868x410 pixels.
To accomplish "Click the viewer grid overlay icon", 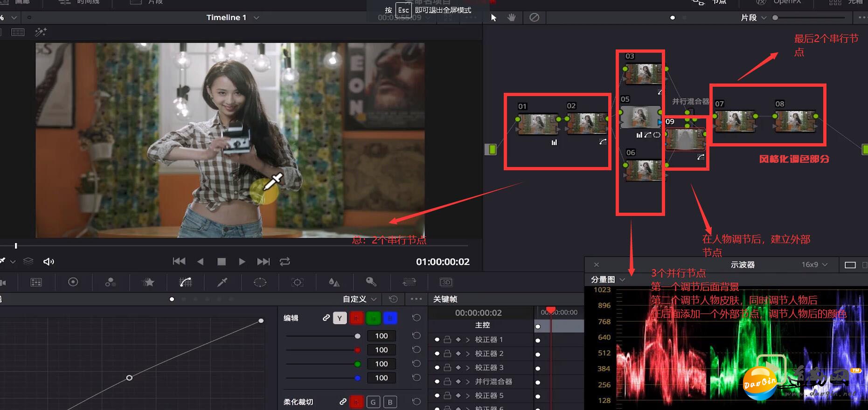I will (18, 32).
